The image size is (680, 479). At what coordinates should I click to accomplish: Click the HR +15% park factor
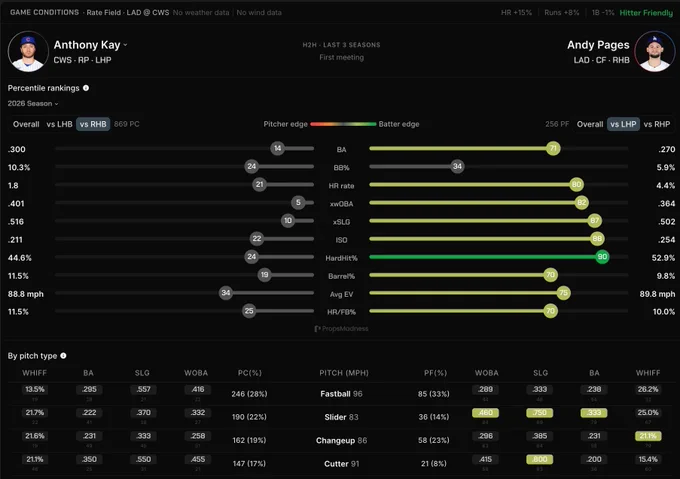pyautogui.click(x=516, y=13)
